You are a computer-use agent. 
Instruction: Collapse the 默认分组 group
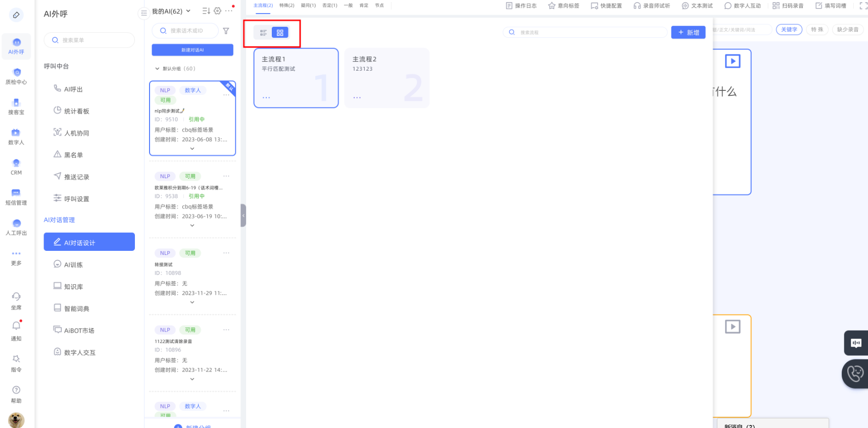(x=157, y=69)
